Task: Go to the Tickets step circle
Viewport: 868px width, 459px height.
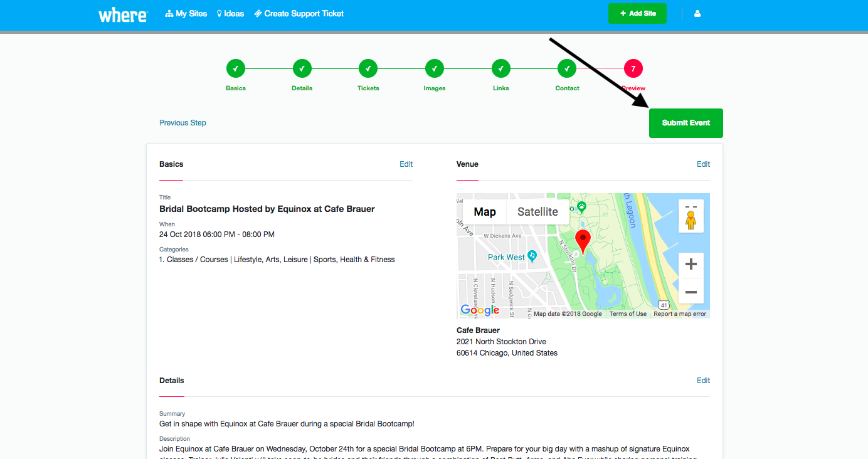Action: 368,68
